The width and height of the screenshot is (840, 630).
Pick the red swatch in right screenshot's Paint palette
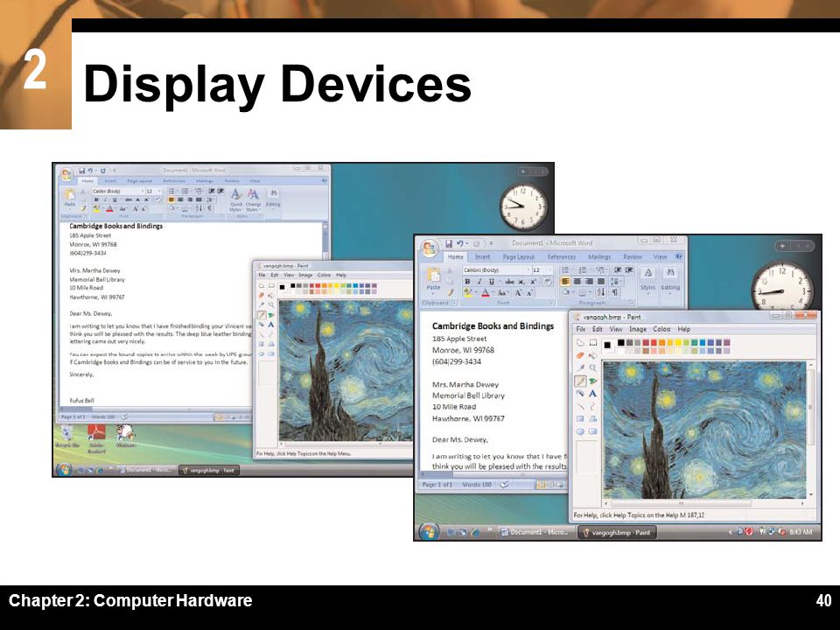point(654,342)
